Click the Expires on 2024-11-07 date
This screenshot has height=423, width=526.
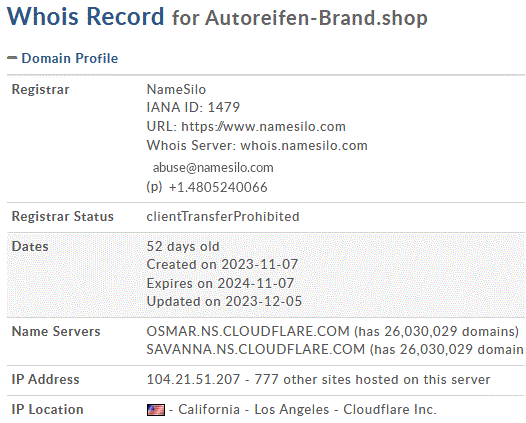coord(220,283)
